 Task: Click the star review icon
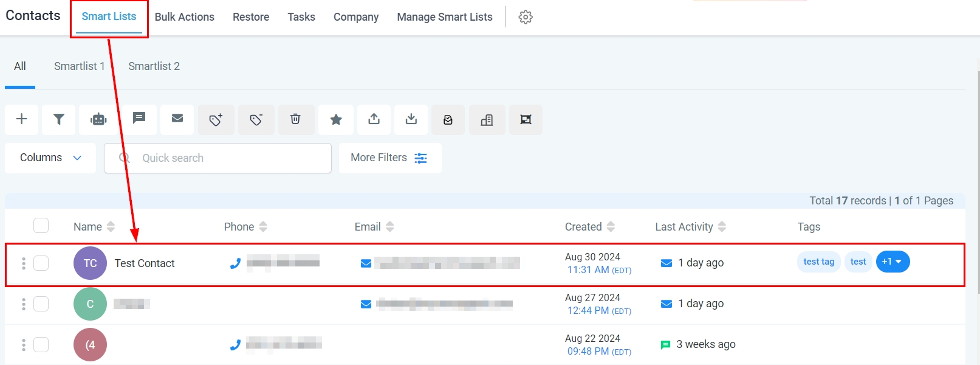coord(336,119)
